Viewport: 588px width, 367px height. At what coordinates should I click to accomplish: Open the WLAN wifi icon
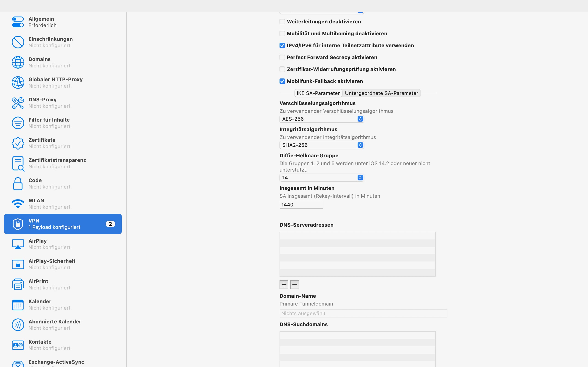(18, 204)
